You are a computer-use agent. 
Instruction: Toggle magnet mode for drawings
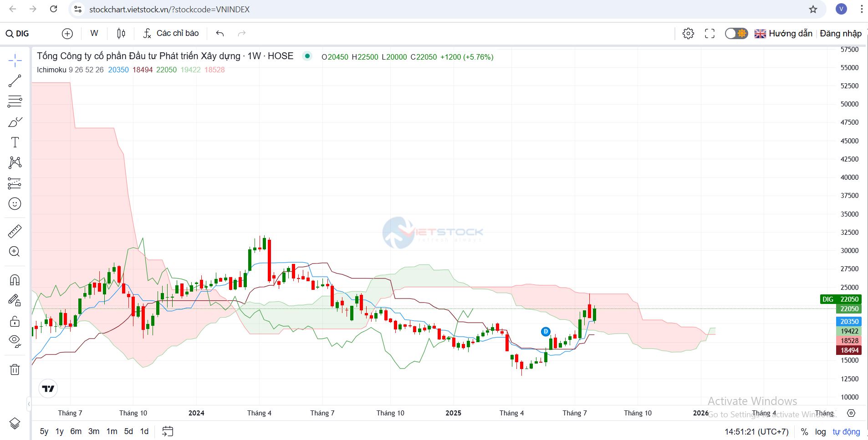pyautogui.click(x=15, y=279)
